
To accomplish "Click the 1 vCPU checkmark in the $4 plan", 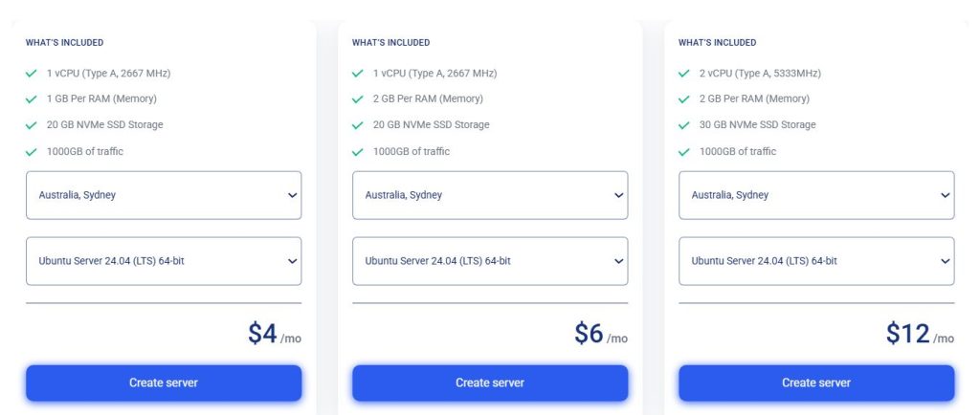I will point(32,74).
